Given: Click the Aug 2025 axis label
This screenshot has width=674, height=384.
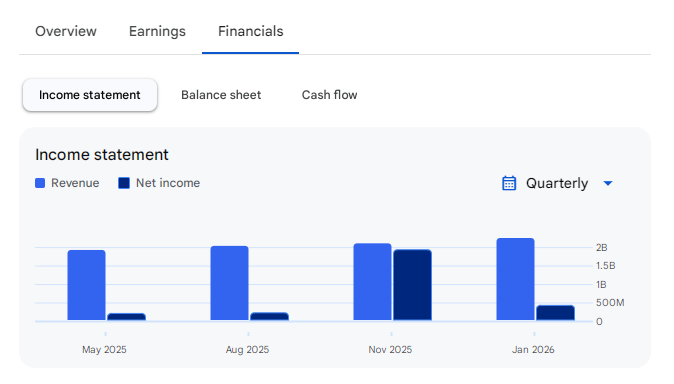Looking at the screenshot, I should pyautogui.click(x=248, y=350).
